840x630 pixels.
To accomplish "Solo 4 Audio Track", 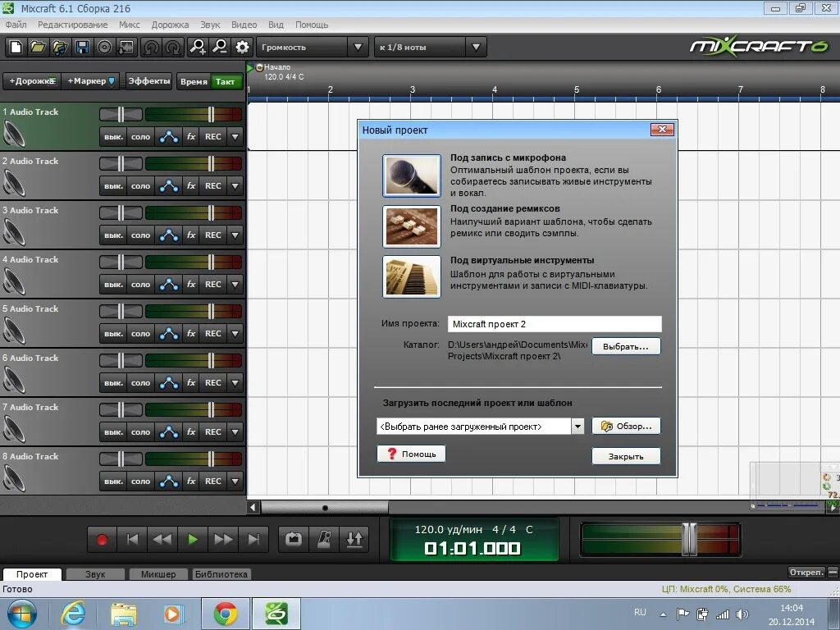I will coord(141,285).
